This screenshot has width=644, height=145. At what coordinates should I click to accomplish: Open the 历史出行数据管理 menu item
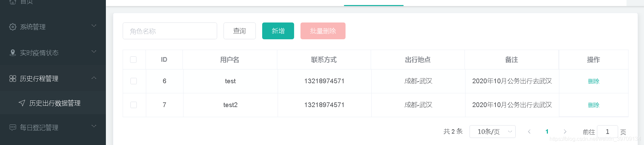tap(55, 103)
